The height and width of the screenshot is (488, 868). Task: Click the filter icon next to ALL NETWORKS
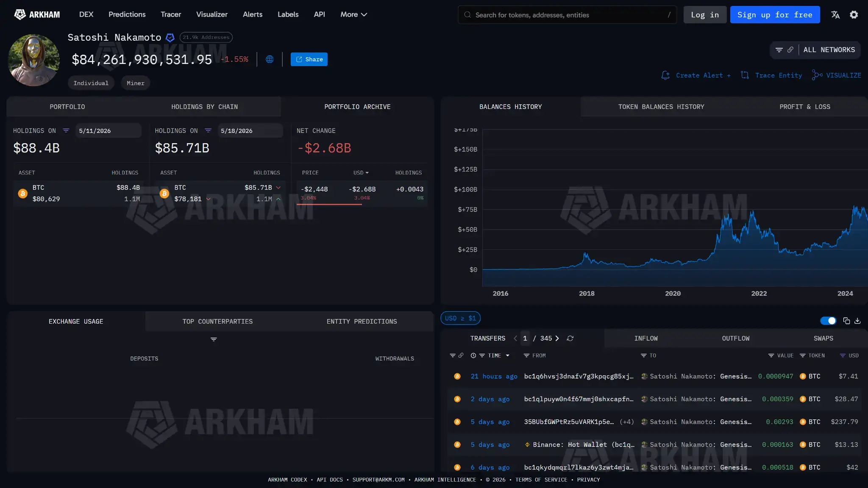pyautogui.click(x=779, y=50)
